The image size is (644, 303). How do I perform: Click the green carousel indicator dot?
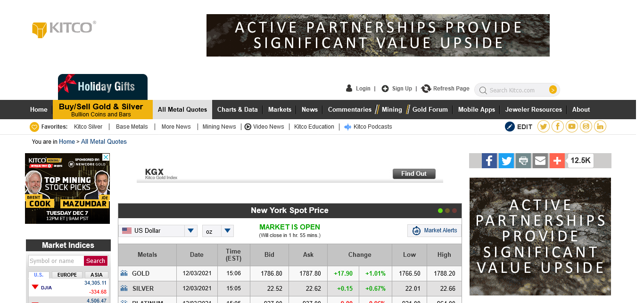[x=440, y=211]
